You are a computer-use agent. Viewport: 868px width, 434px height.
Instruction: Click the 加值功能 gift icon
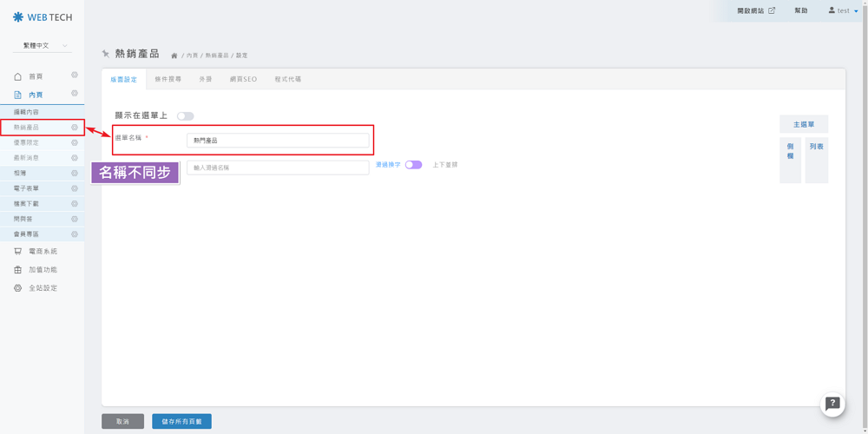coord(17,270)
